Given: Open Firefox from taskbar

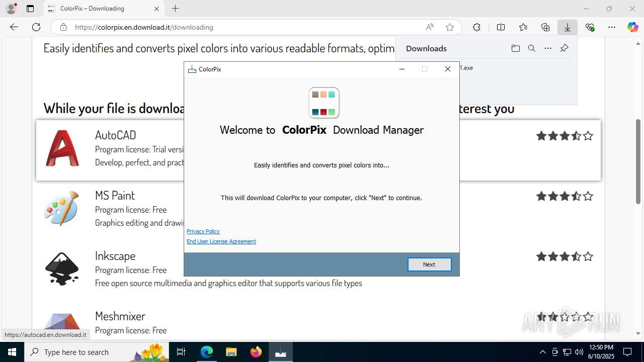Looking at the screenshot, I should [256, 352].
